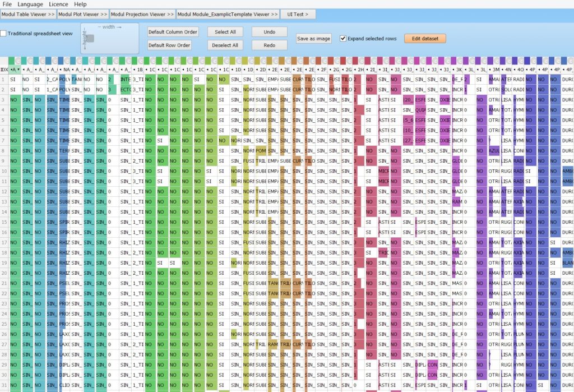Viewport: 574px width, 392px height.
Task: Click the Save as image button
Action: tap(314, 39)
